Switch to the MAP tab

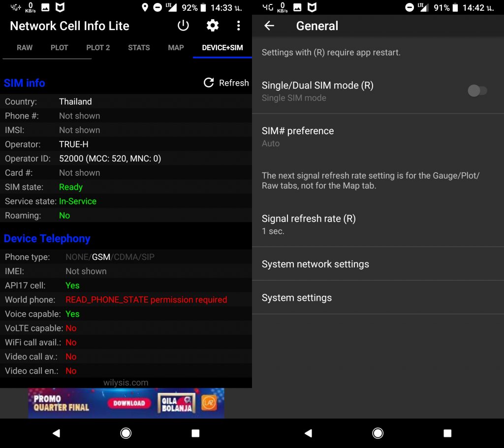coord(176,48)
